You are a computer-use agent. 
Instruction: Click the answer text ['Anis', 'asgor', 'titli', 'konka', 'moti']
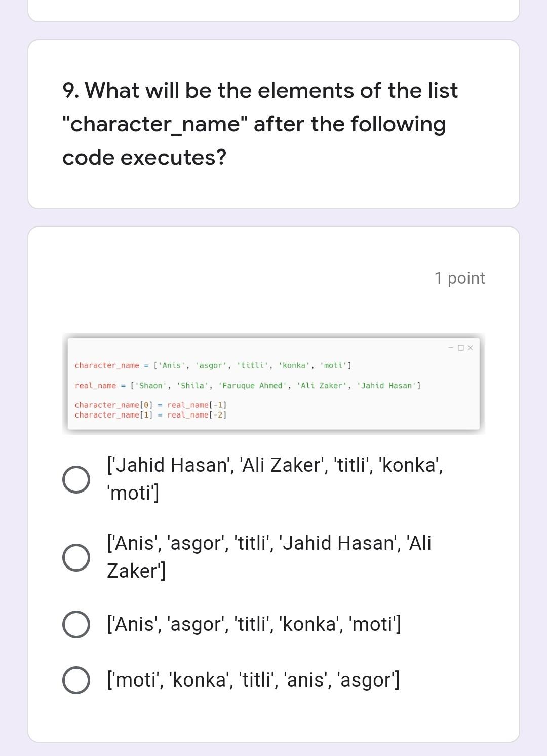click(x=254, y=624)
